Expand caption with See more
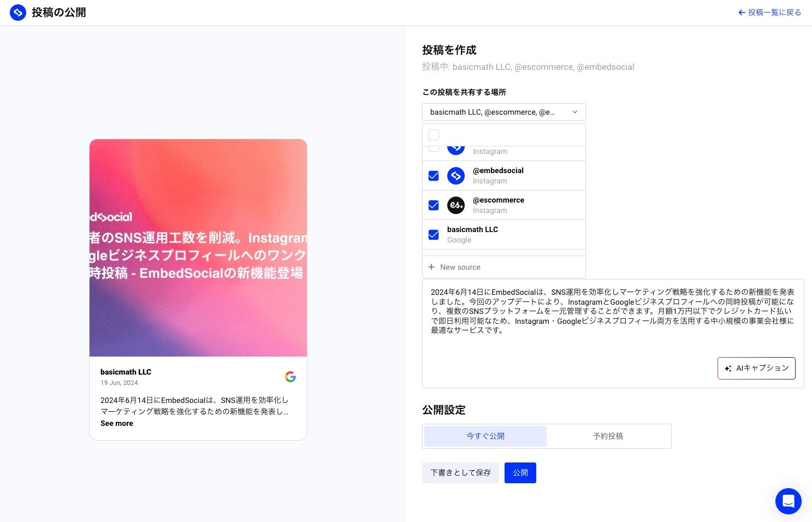The height and width of the screenshot is (522, 812). click(x=117, y=423)
